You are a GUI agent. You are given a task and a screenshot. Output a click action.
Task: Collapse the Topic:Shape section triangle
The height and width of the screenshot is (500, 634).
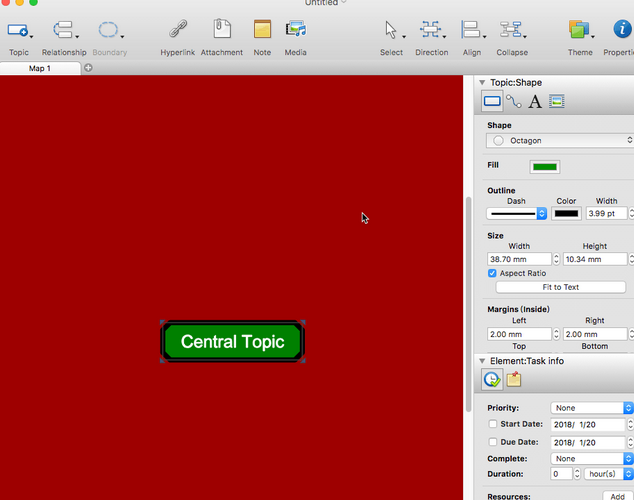point(482,82)
